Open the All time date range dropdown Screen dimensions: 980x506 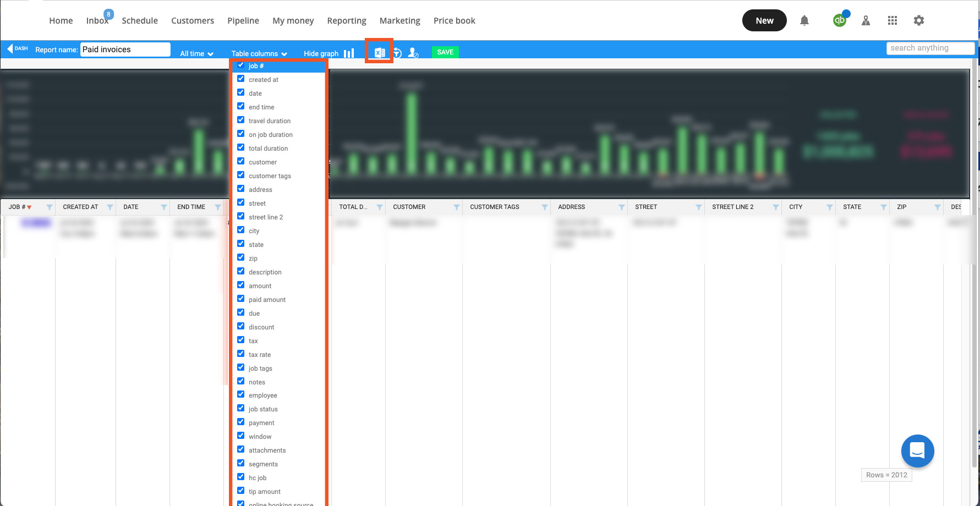click(x=196, y=53)
